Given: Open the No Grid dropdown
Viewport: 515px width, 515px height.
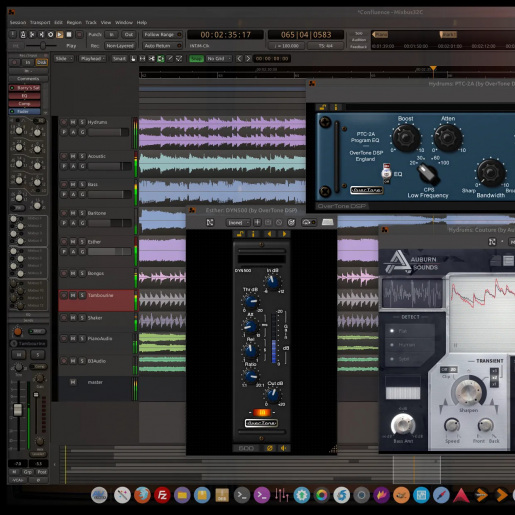Looking at the screenshot, I should pyautogui.click(x=219, y=59).
